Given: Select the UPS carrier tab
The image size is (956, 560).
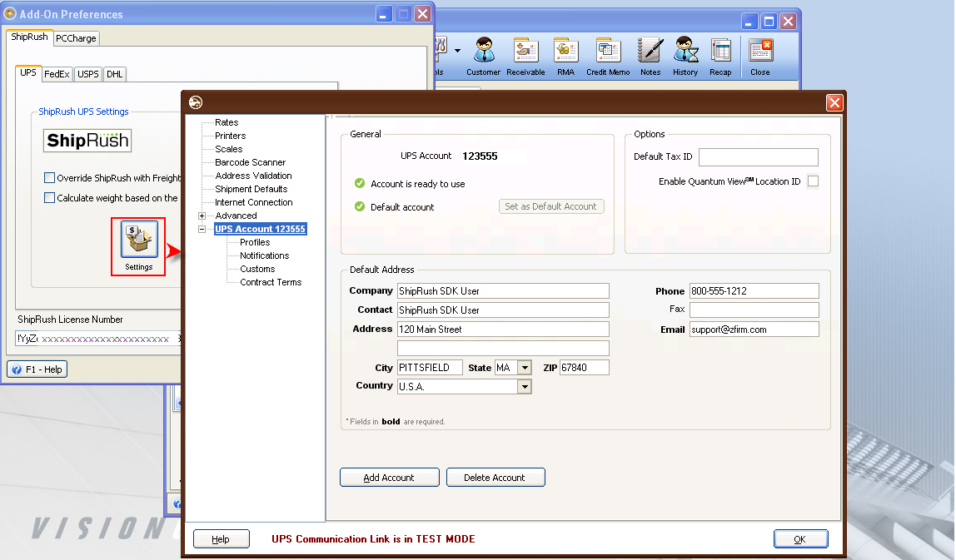Looking at the screenshot, I should pos(28,72).
